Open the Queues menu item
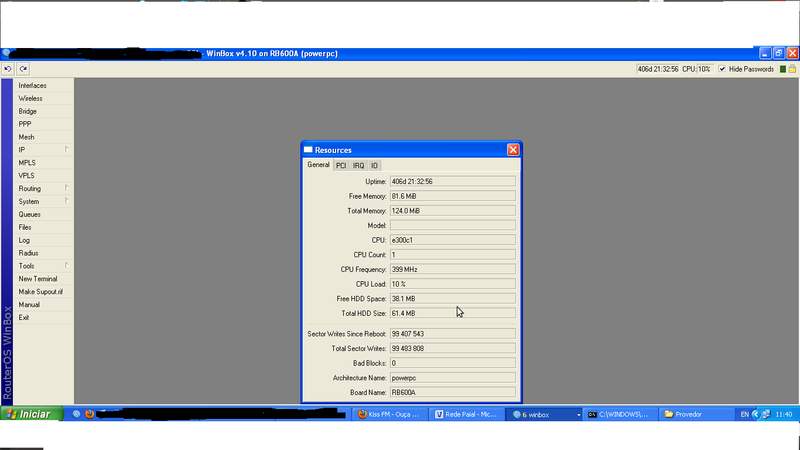Screen dimensions: 800x450 (x=43, y=214)
